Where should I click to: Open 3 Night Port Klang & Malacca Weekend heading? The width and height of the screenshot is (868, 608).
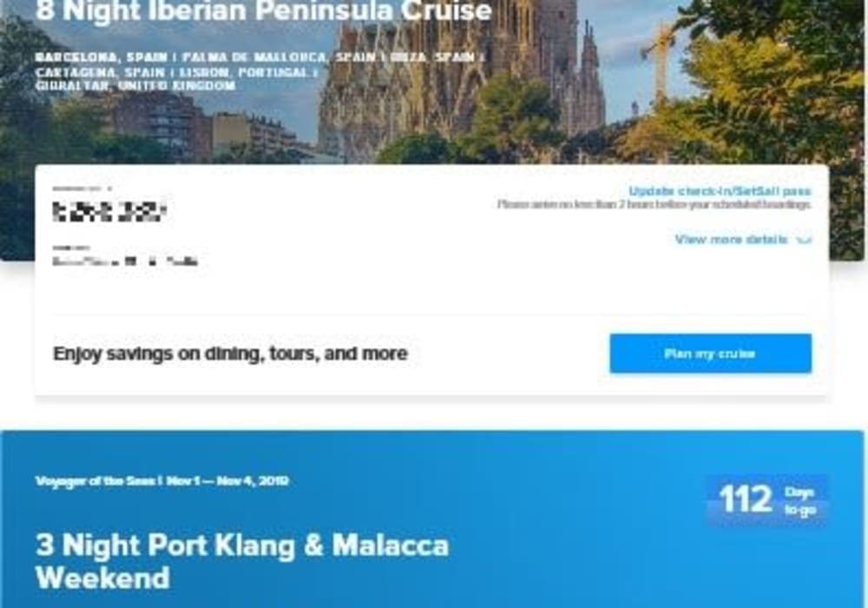click(x=242, y=561)
